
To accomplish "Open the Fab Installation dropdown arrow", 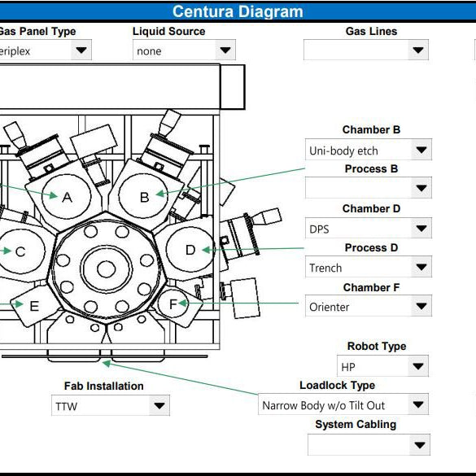I will [x=159, y=405].
